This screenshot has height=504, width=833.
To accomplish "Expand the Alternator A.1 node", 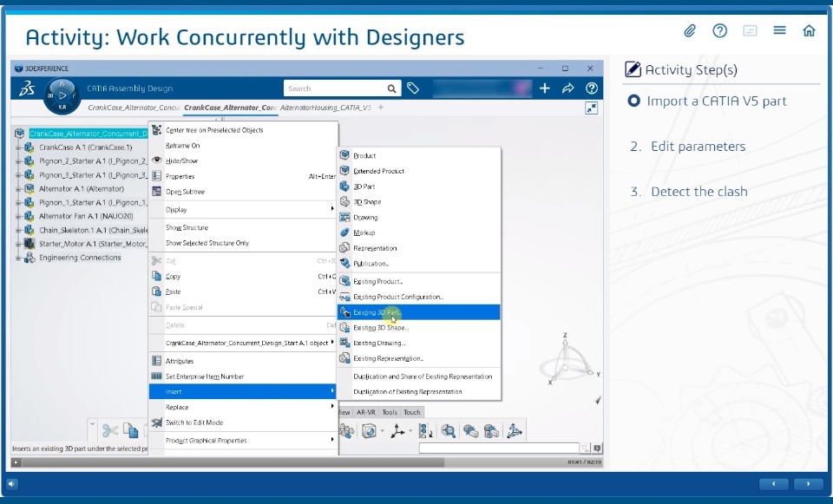I will point(18,189).
